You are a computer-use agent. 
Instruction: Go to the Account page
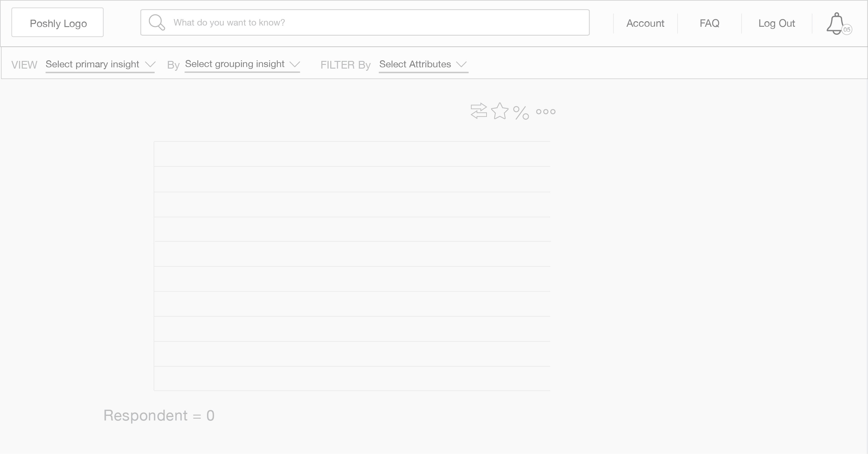(x=645, y=23)
